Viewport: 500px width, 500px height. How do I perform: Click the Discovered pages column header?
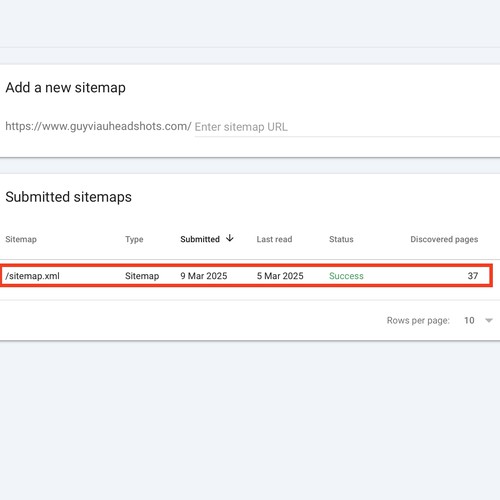click(x=444, y=239)
